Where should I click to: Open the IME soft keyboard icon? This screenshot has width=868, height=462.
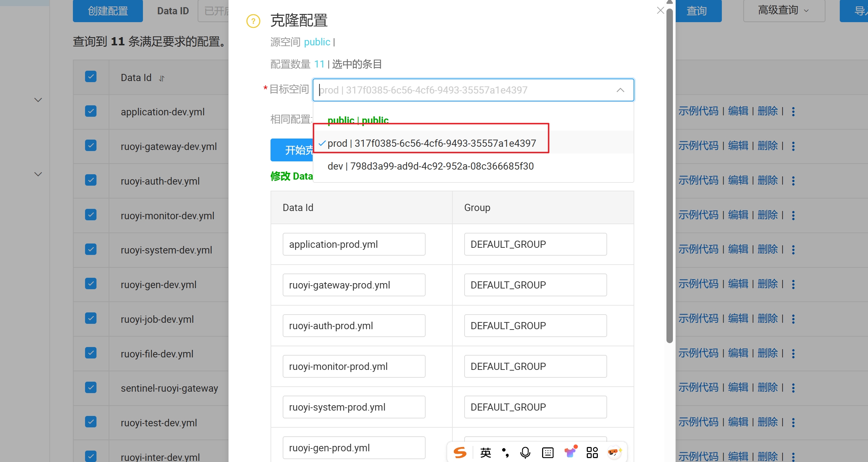(547, 452)
